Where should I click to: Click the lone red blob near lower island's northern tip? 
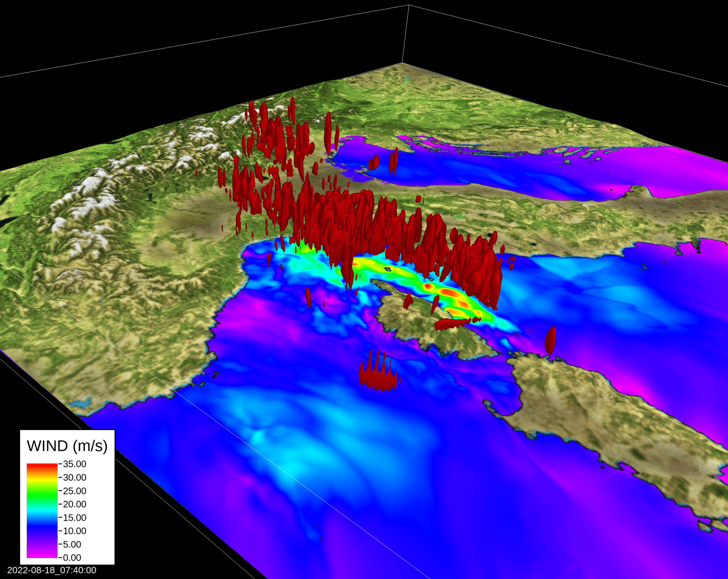click(550, 340)
